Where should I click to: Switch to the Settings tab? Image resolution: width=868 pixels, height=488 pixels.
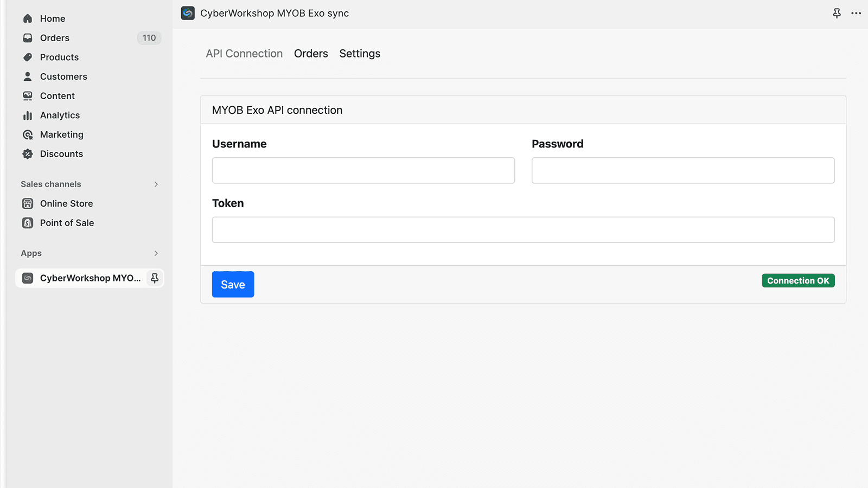(360, 53)
